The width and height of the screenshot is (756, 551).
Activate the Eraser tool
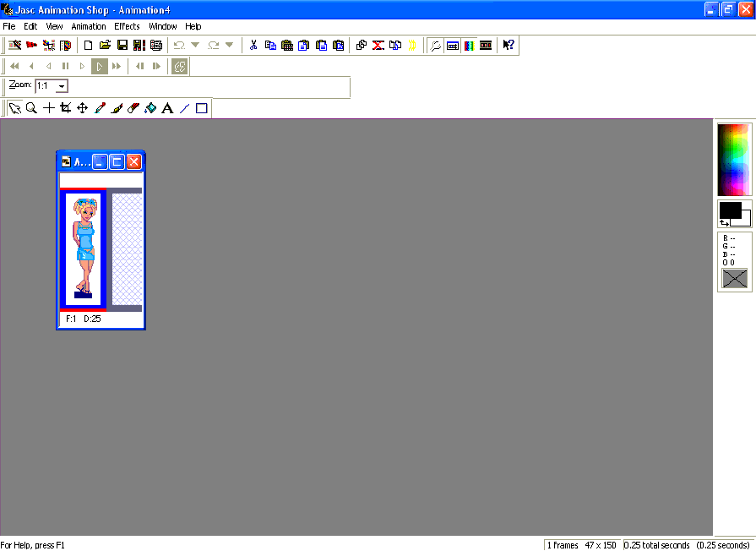[x=133, y=107]
